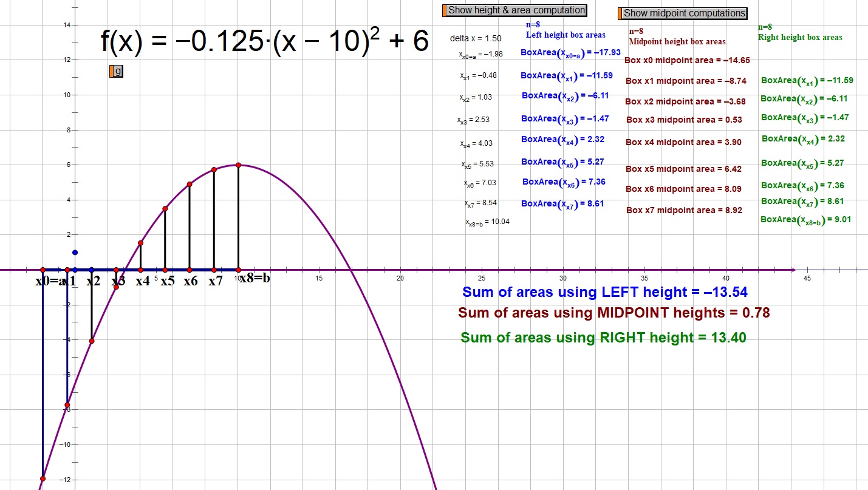868x490 pixels.
Task: Click the 14 tick label on y-axis
Action: (67, 25)
